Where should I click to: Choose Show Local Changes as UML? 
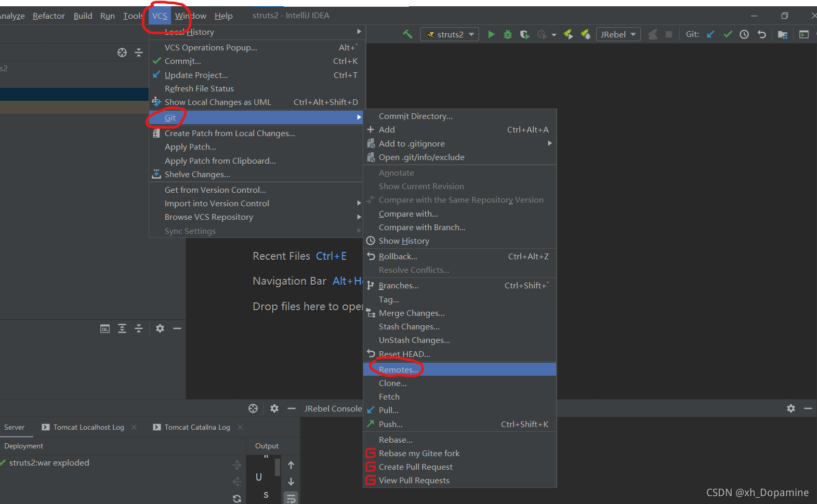click(256, 102)
